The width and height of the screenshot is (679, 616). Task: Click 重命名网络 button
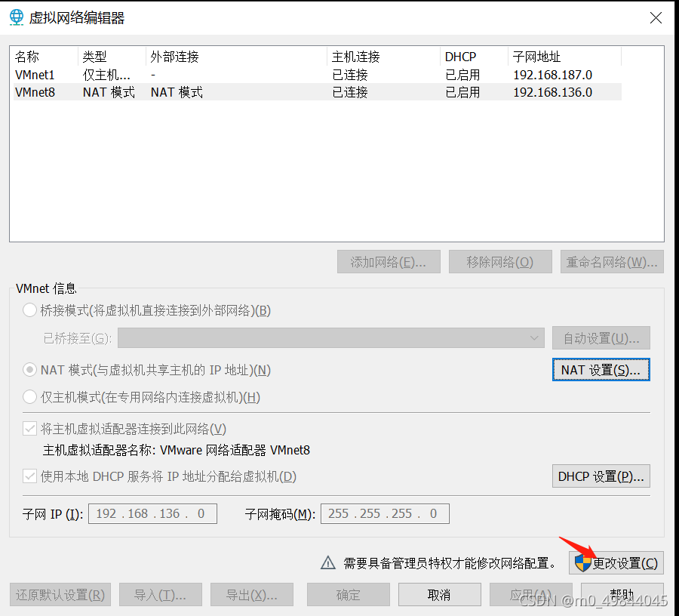pos(612,262)
